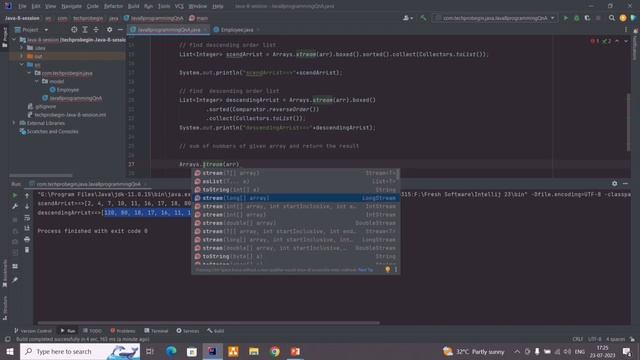Run with coverage
The image size is (640, 360).
point(587,18)
